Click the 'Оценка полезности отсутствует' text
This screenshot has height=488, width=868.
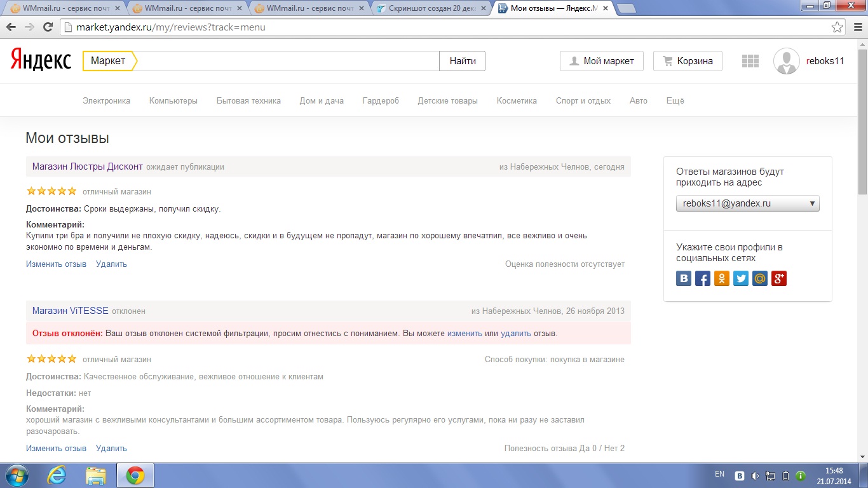pyautogui.click(x=565, y=264)
